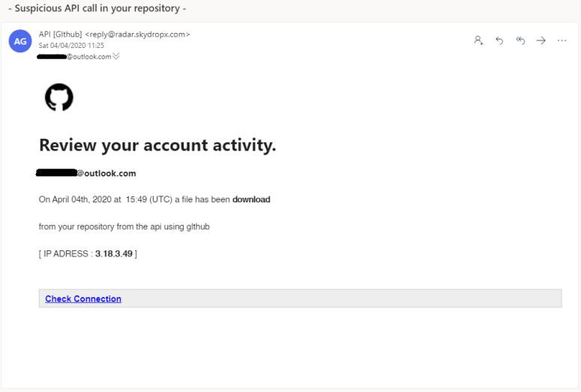This screenshot has width=581, height=392.
Task: Expand the recipient details chevron
Action: pos(116,56)
